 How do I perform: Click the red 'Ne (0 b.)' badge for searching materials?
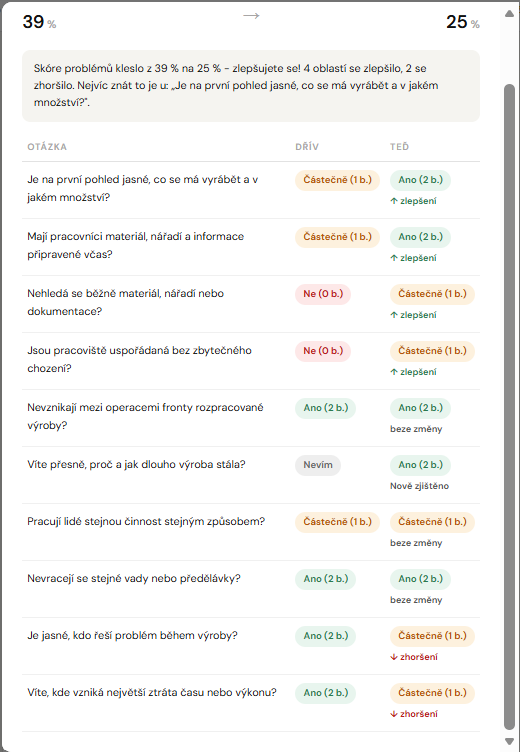pos(323,294)
